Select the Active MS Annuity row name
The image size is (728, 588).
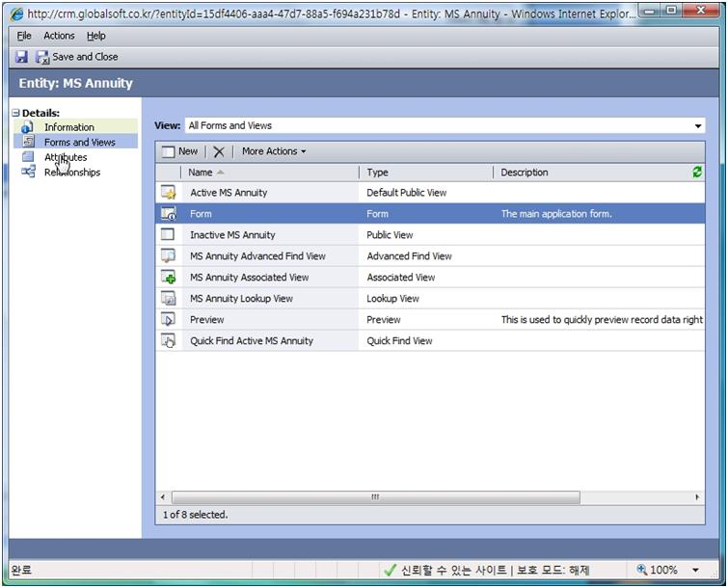coord(229,193)
